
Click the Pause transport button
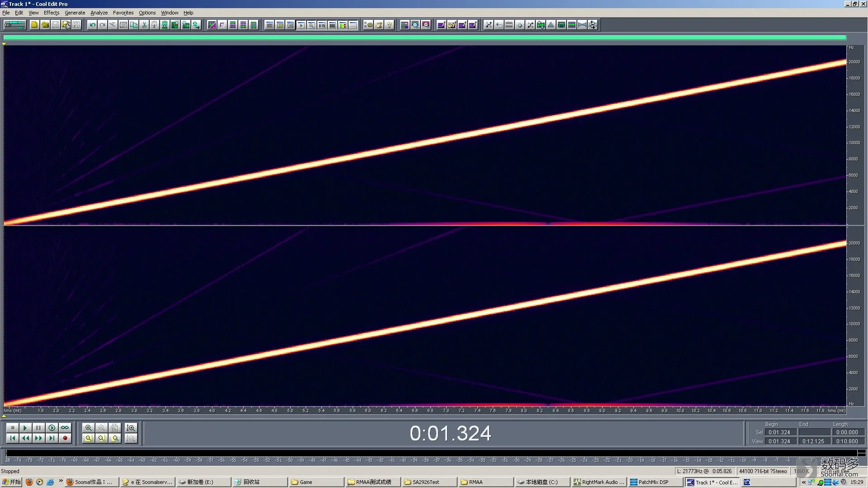pyautogui.click(x=38, y=427)
